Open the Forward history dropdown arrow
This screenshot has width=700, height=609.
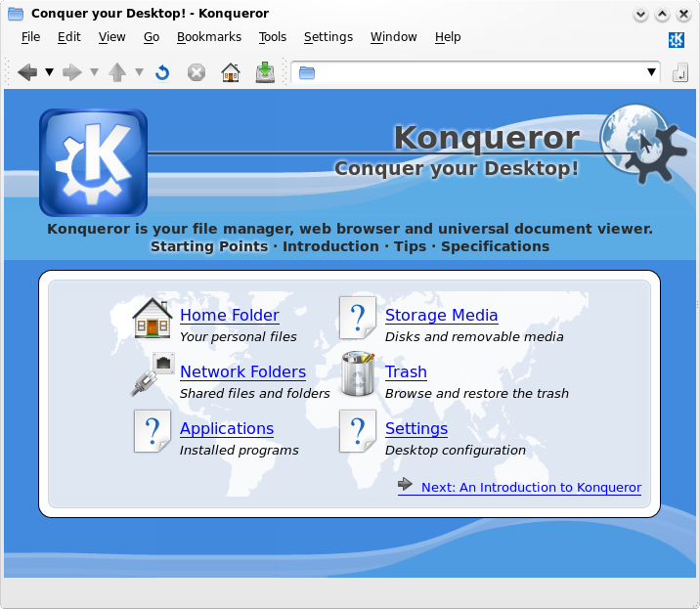click(x=94, y=72)
